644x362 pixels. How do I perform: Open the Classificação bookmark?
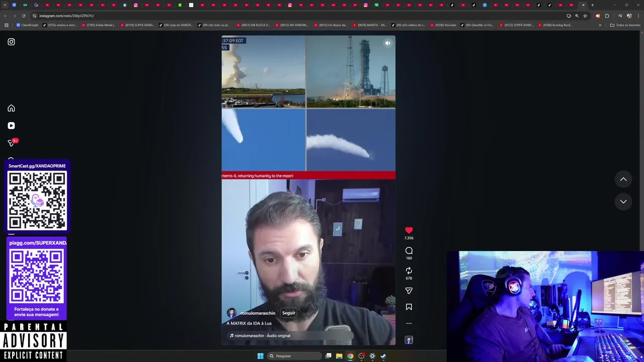pos(28,25)
